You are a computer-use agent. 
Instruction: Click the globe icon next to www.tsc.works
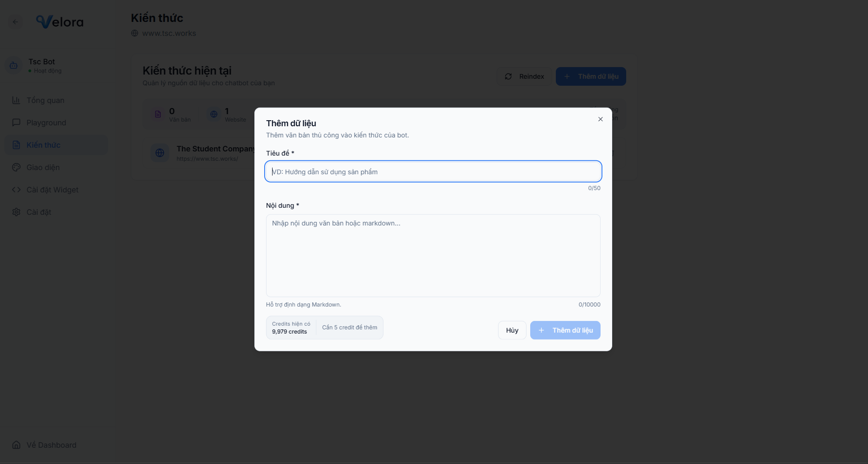coord(135,33)
